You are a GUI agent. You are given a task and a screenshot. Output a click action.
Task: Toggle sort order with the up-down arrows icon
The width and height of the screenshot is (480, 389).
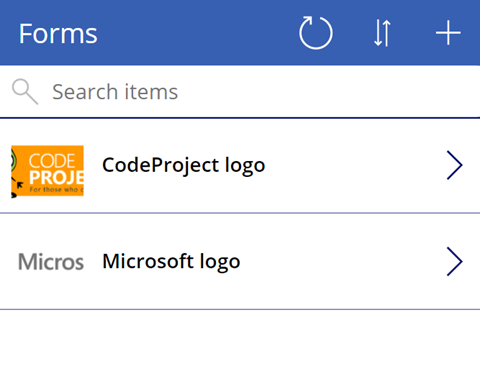point(382,33)
